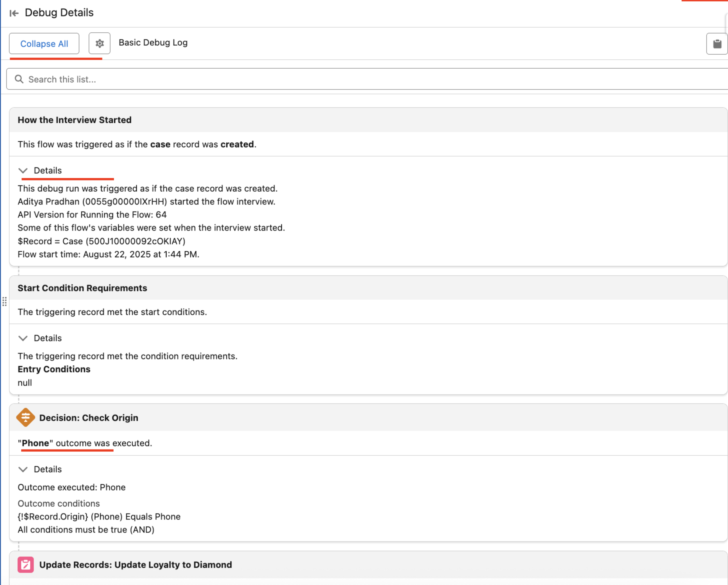Collapse Details under Decision: Check Origin

23,469
